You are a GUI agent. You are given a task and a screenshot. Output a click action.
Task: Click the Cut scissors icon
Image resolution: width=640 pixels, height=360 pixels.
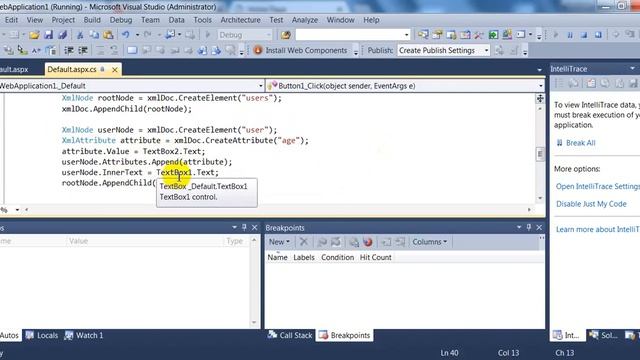[80, 35]
